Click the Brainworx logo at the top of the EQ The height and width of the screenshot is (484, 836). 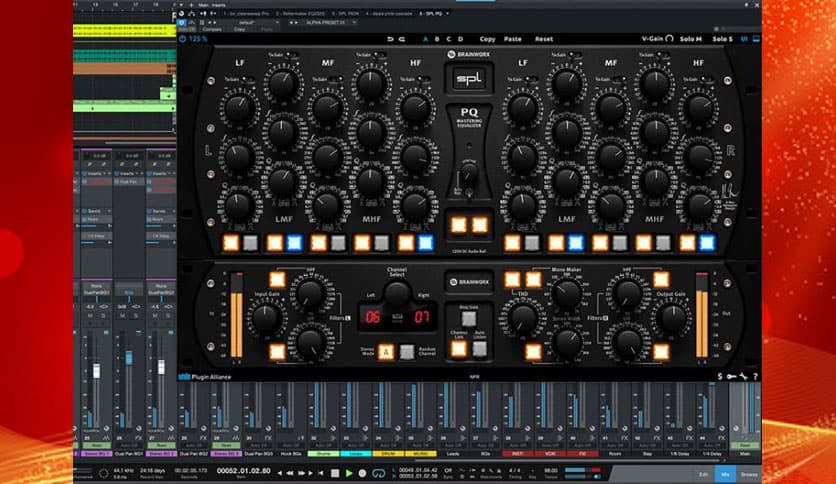469,54
